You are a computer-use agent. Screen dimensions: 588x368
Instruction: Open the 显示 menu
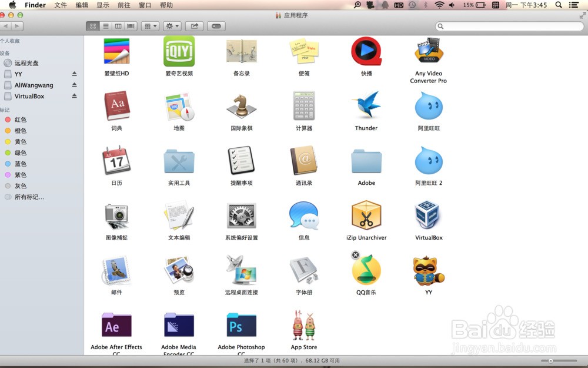point(103,5)
